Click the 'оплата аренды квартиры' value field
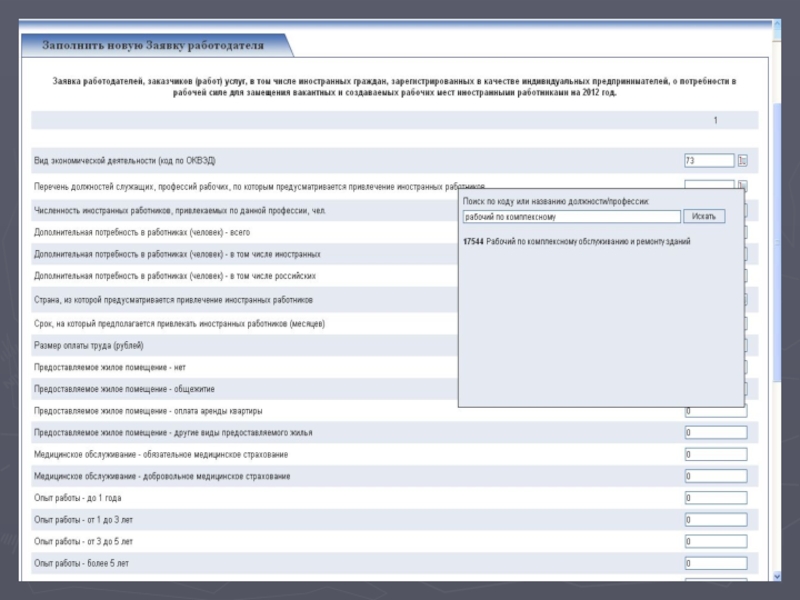 point(715,411)
